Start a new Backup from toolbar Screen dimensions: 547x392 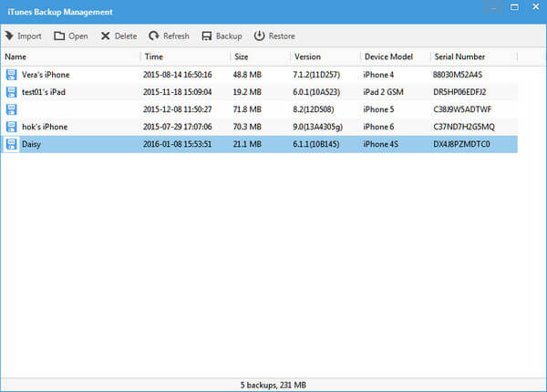point(207,36)
